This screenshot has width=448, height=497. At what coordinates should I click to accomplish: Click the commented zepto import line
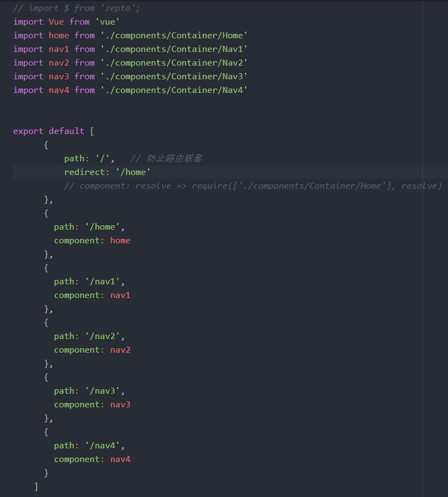click(77, 8)
